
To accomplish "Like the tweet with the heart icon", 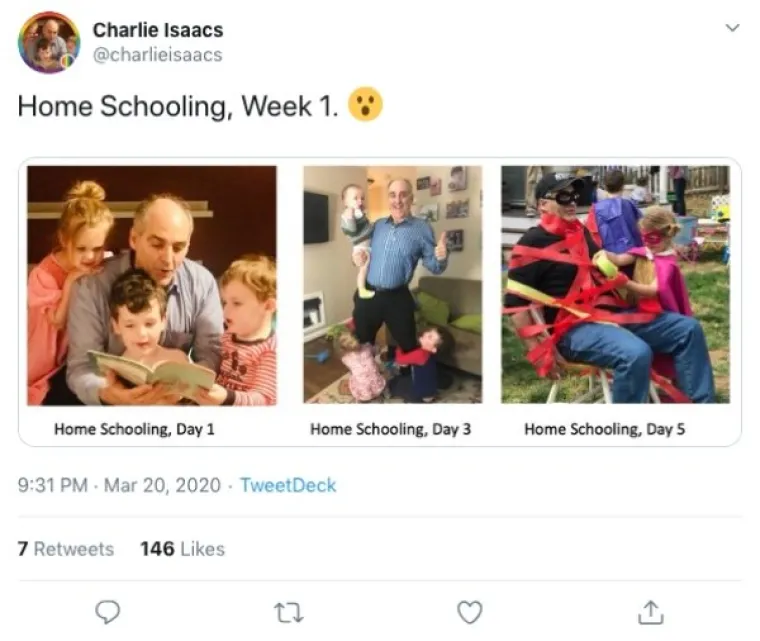I will (x=469, y=610).
